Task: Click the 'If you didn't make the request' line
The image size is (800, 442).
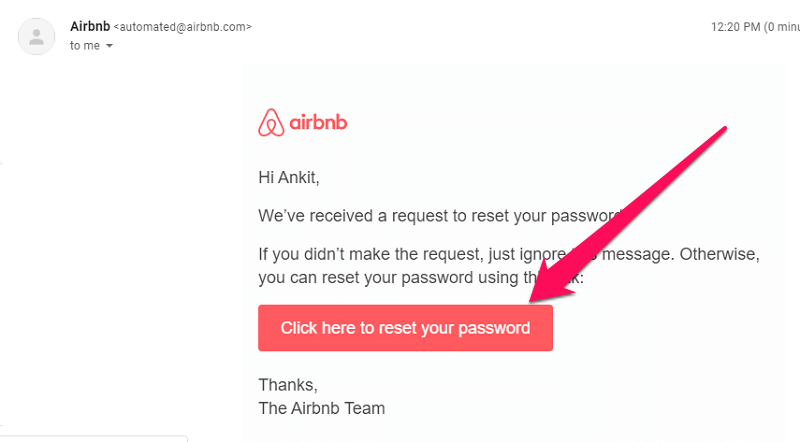Action: point(509,254)
